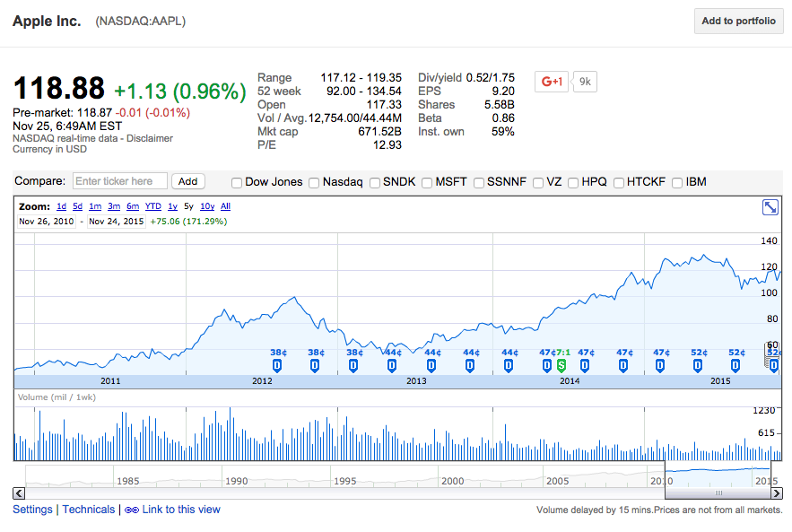Click the right scroll arrow under the chart
Viewport: 792px width, 532px height.
775,493
